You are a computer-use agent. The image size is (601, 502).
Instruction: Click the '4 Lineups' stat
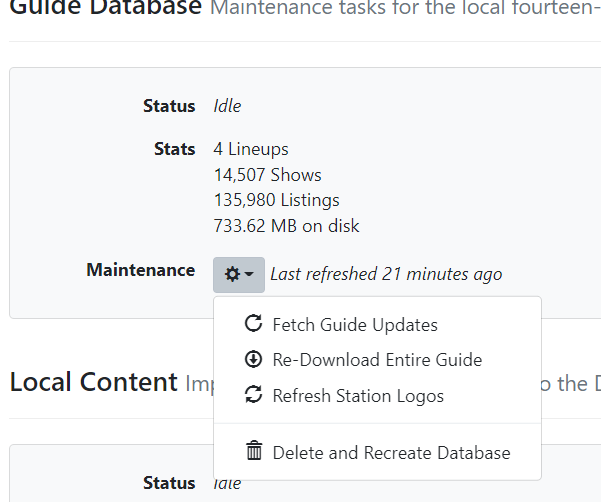pyautogui.click(x=251, y=149)
